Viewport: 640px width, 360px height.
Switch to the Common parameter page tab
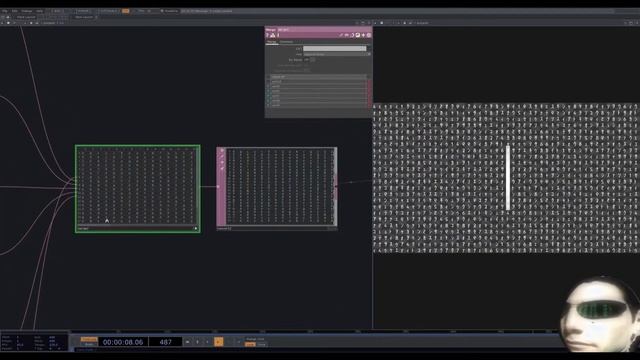286,42
